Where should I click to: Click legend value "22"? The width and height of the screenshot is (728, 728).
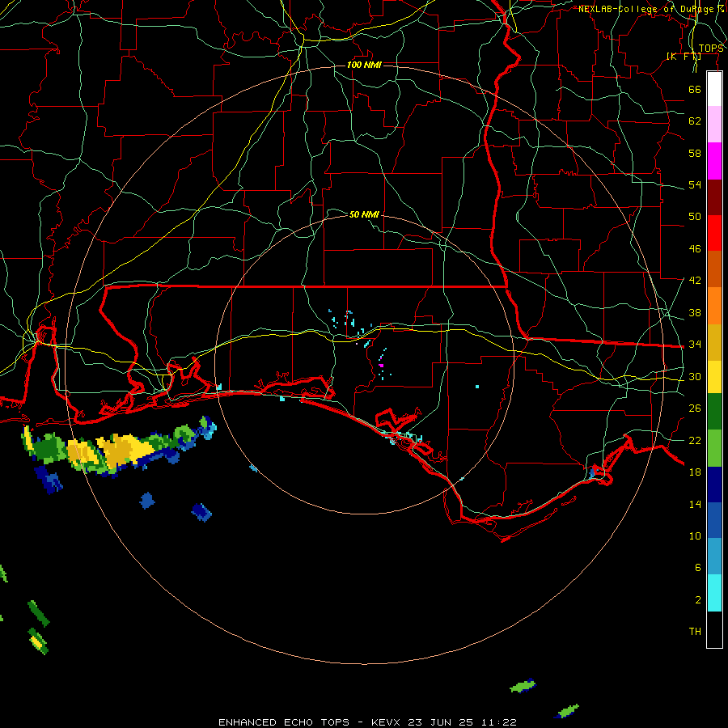[x=695, y=440]
